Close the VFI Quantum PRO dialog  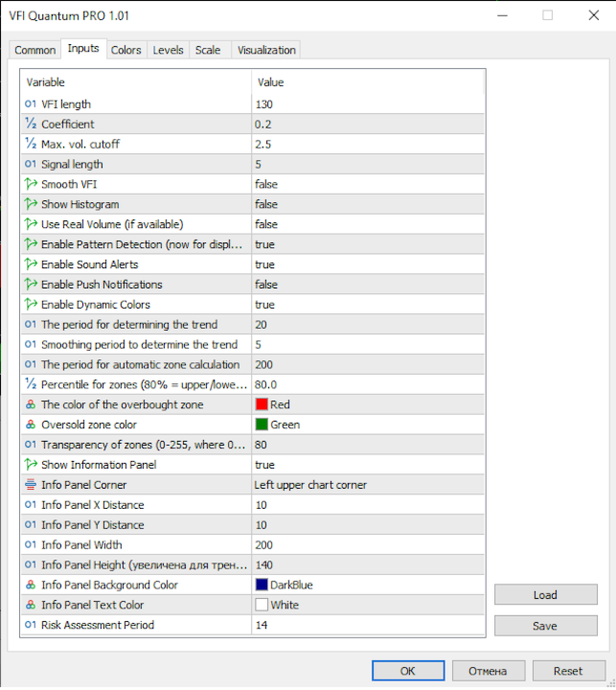(594, 15)
